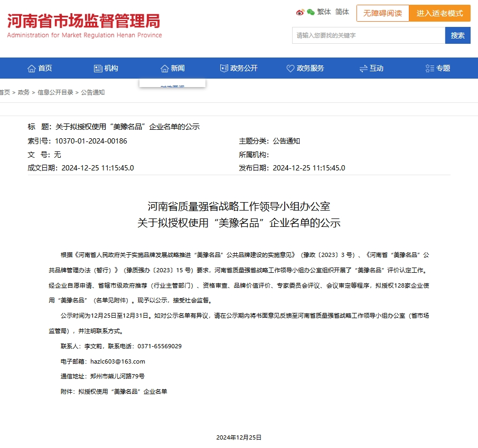Click the 政务服务 heart icon

point(290,68)
